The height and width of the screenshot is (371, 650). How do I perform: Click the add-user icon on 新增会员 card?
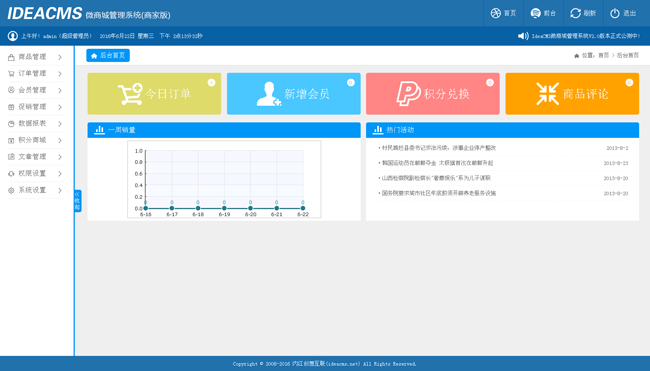pyautogui.click(x=269, y=94)
